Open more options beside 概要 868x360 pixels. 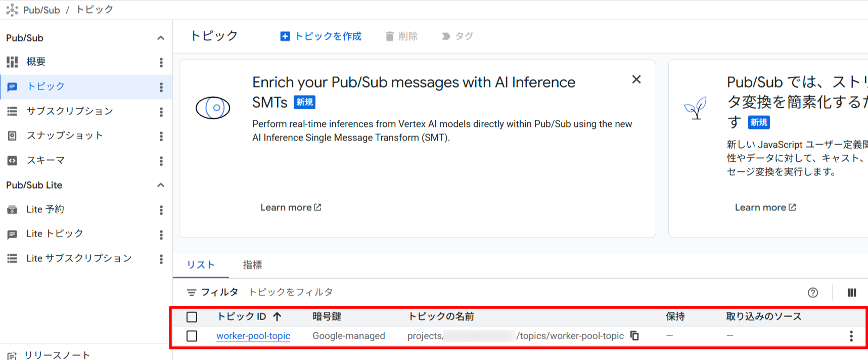[161, 62]
